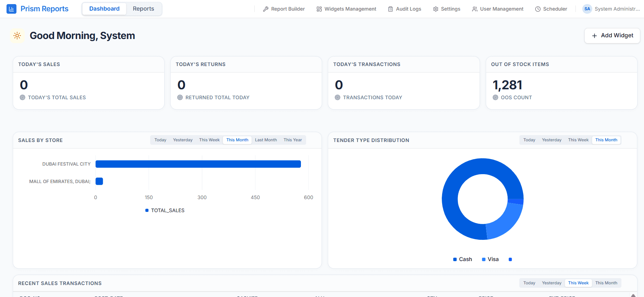644x297 pixels.
Task: Click target icon beside Returned Total Today
Action: point(180,98)
